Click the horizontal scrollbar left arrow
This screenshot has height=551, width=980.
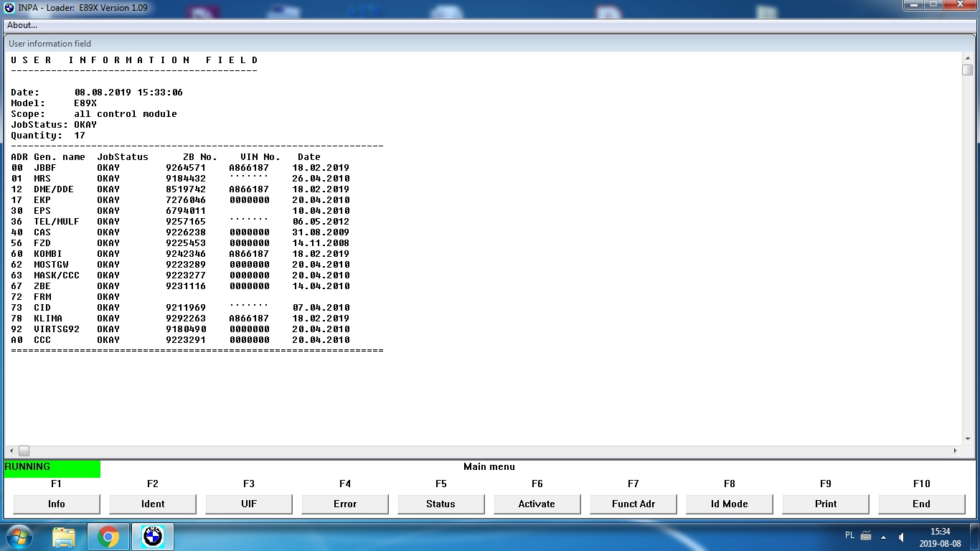[11, 451]
